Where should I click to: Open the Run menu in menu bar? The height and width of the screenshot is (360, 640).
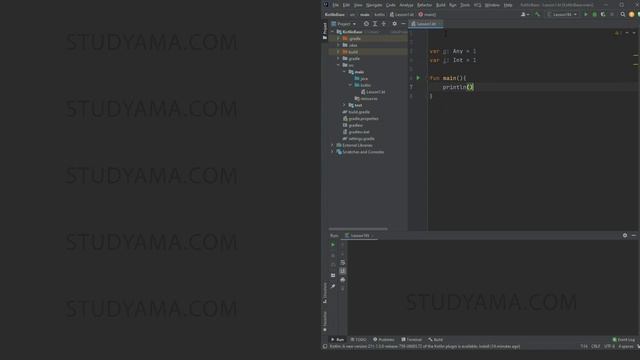point(453,5)
